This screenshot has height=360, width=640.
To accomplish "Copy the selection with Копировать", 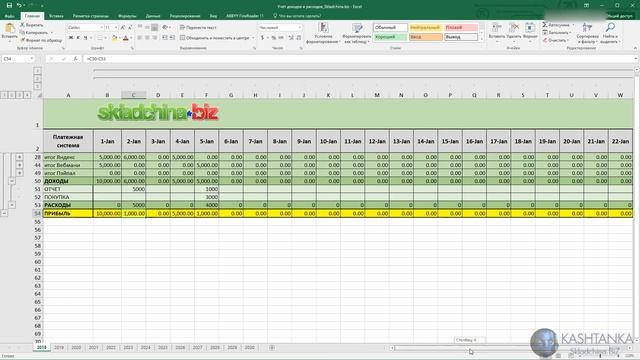I will tap(34, 33).
